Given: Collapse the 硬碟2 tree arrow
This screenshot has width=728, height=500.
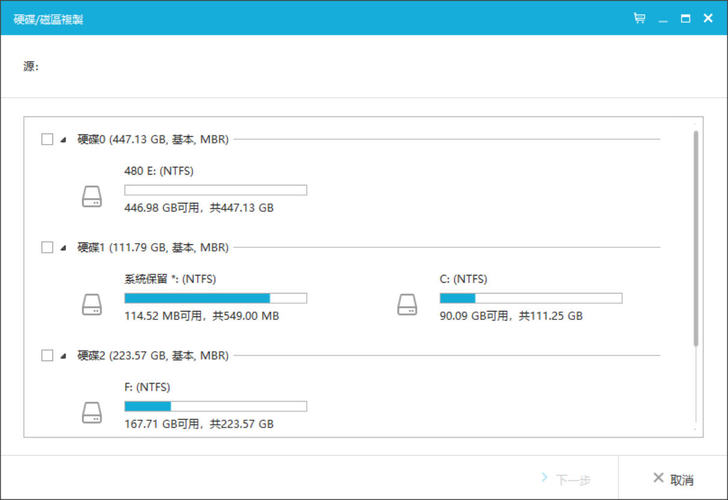Looking at the screenshot, I should pos(64,355).
